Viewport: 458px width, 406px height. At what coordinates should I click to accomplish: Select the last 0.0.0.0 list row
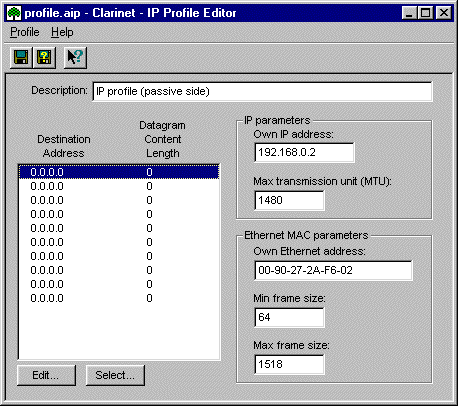119,298
